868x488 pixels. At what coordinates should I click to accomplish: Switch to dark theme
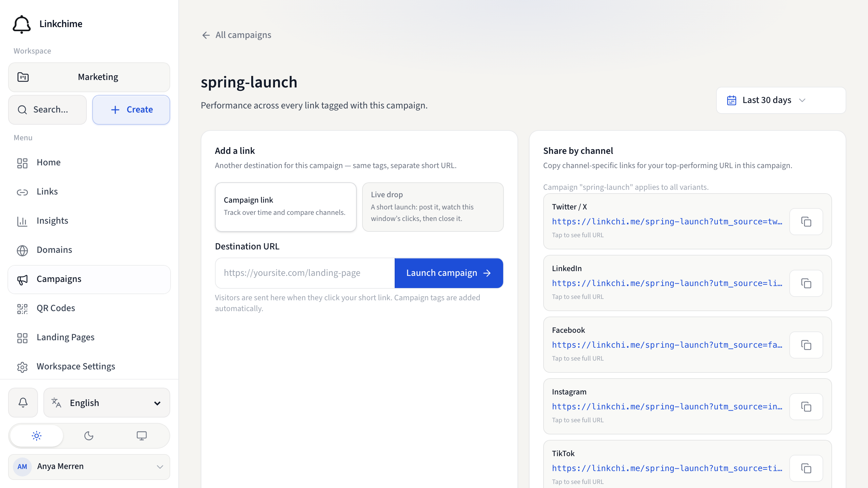pos(89,436)
